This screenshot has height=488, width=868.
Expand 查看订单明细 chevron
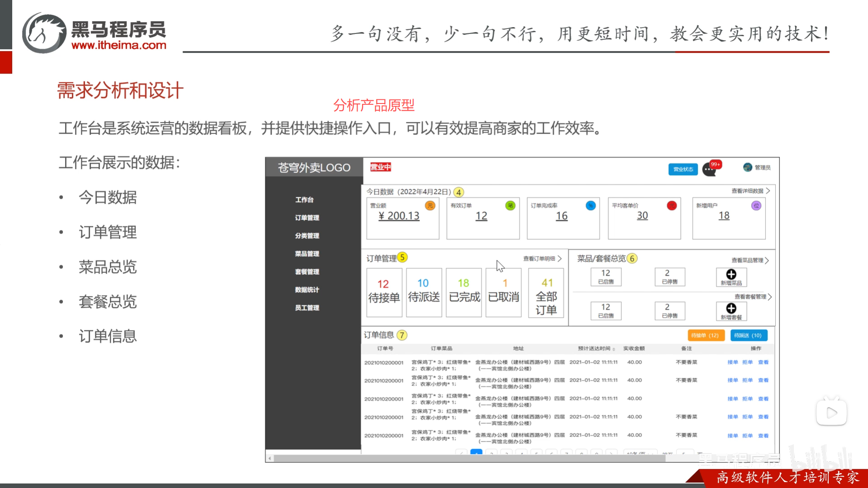coord(560,258)
